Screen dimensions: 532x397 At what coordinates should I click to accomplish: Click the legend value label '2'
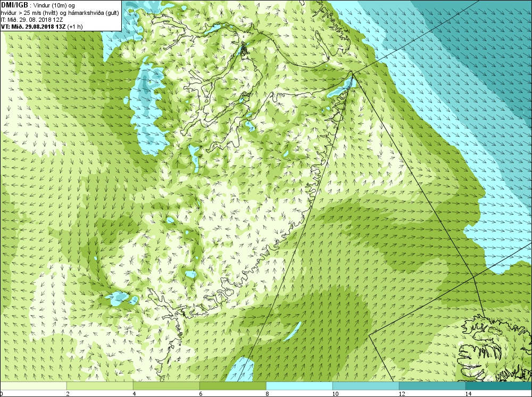[68, 394]
